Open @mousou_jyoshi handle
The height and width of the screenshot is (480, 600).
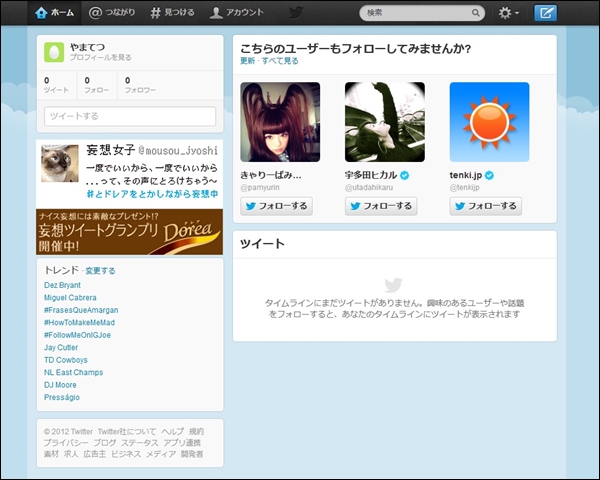(x=178, y=150)
